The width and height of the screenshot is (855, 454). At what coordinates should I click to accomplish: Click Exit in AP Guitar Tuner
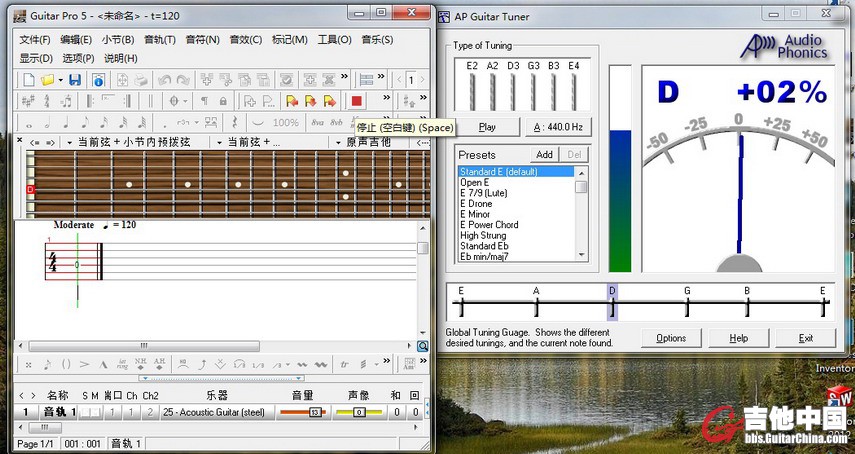[805, 338]
